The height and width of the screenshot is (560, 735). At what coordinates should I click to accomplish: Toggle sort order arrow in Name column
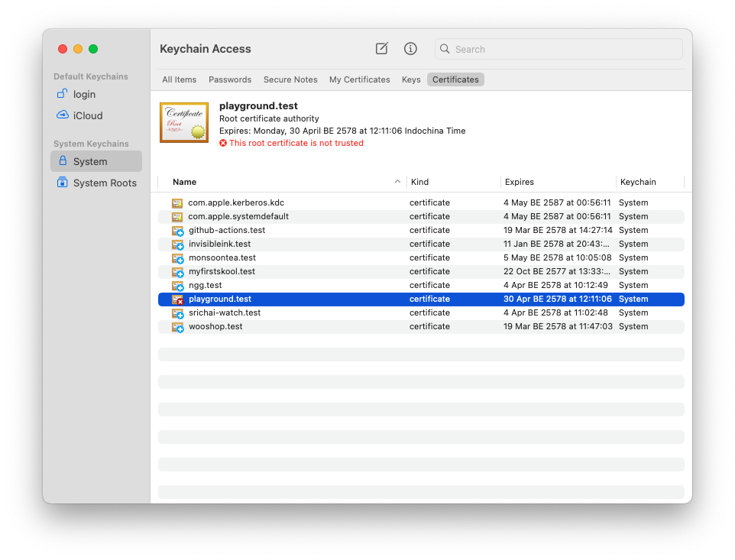click(x=397, y=182)
